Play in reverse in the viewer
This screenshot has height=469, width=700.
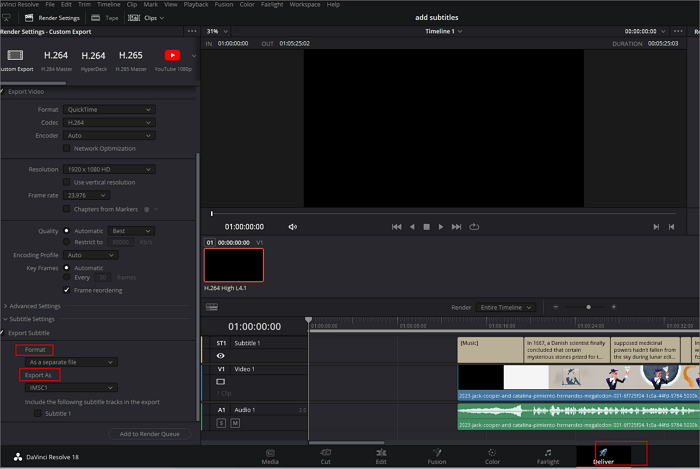pyautogui.click(x=412, y=227)
